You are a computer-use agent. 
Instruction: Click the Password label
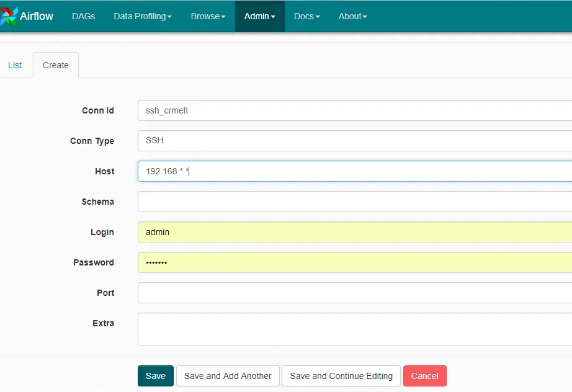click(x=94, y=262)
